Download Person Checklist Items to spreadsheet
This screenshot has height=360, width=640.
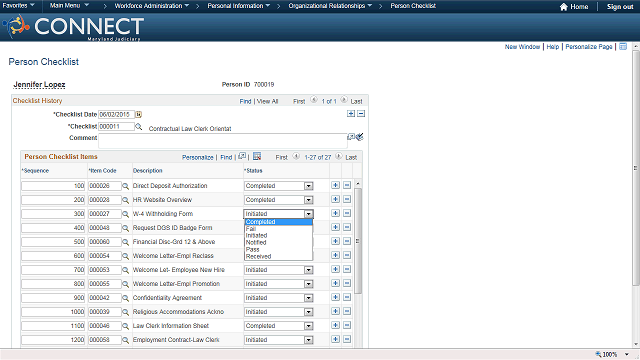[x=257, y=156]
